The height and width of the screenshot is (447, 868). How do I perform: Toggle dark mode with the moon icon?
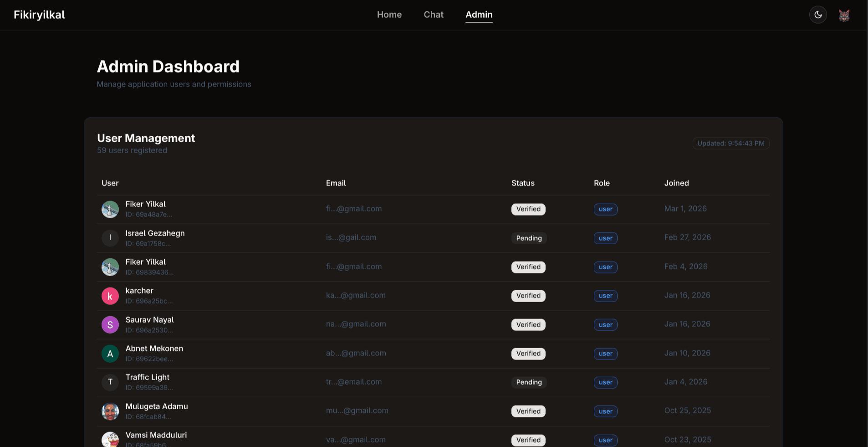coord(818,15)
